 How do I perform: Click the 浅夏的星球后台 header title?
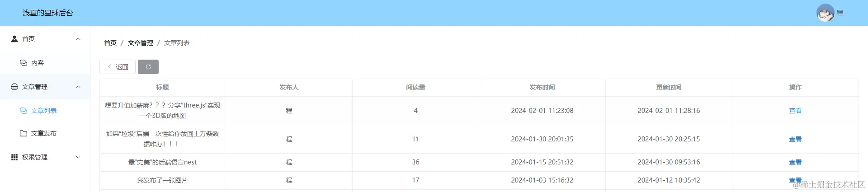(48, 13)
